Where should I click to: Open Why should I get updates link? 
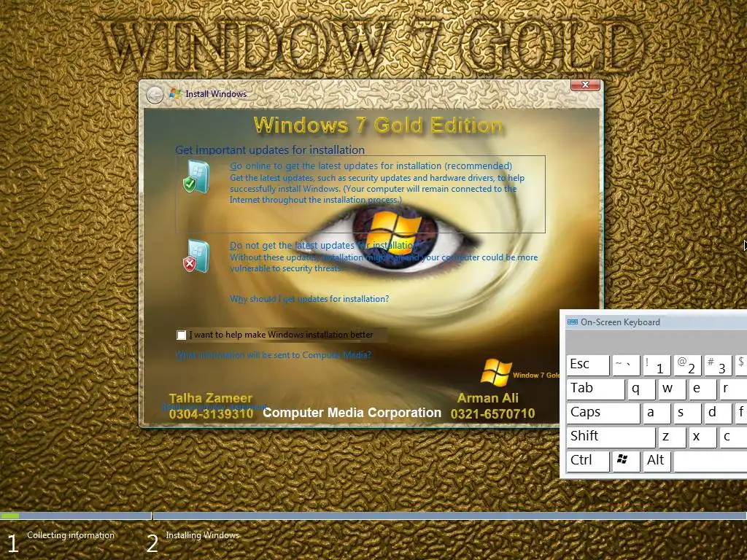[x=309, y=299]
